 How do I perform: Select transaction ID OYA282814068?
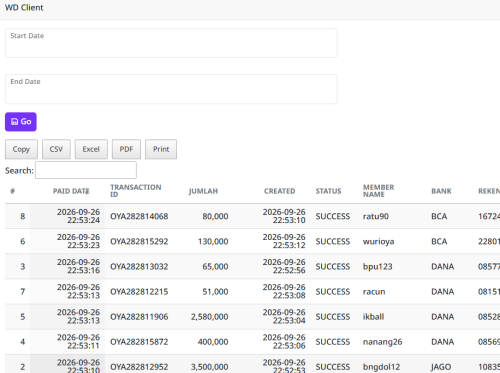tap(139, 216)
